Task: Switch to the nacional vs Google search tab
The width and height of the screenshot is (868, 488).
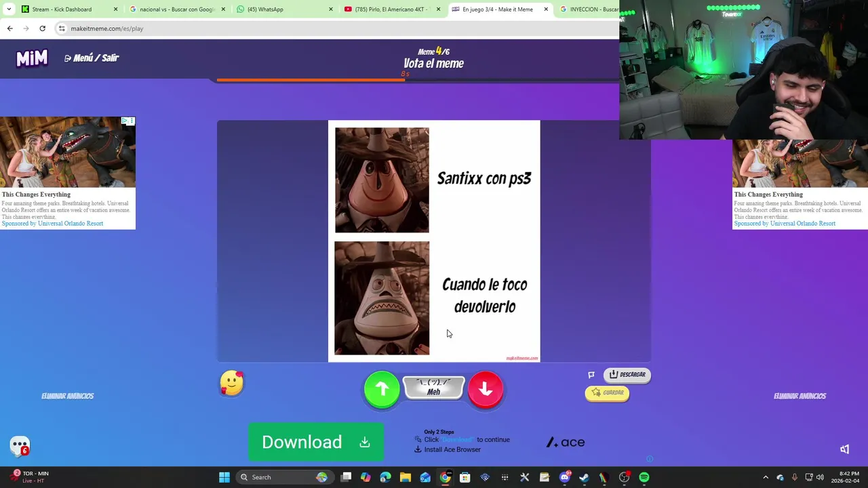Action: (x=177, y=9)
